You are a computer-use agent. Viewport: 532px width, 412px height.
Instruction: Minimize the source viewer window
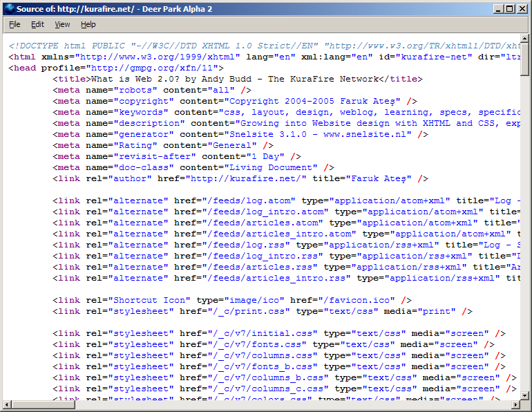[x=498, y=9]
